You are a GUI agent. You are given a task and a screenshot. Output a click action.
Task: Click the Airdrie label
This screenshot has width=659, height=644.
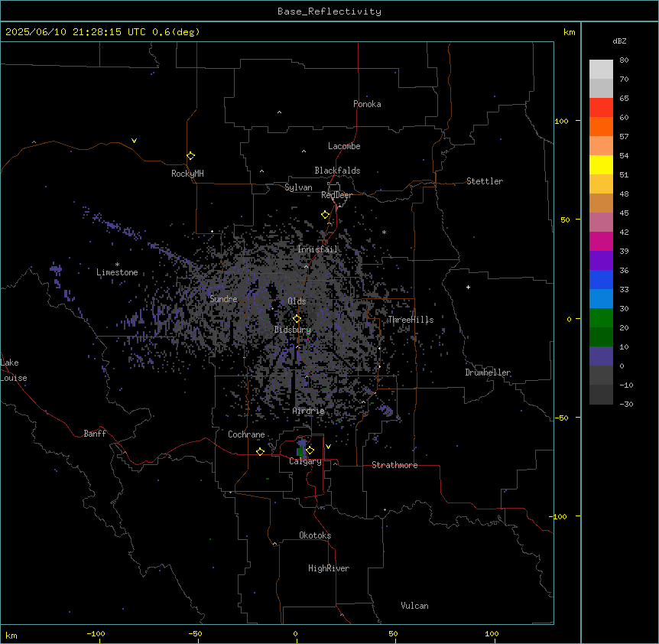coord(308,411)
